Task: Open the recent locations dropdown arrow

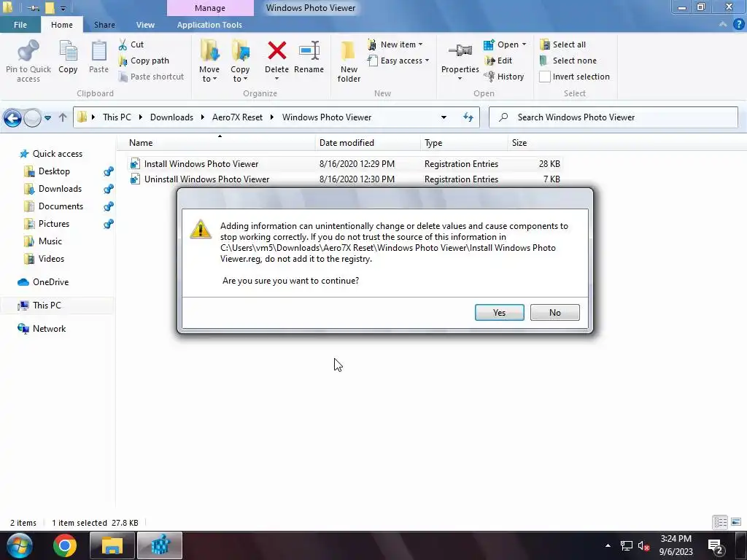Action: (47, 117)
